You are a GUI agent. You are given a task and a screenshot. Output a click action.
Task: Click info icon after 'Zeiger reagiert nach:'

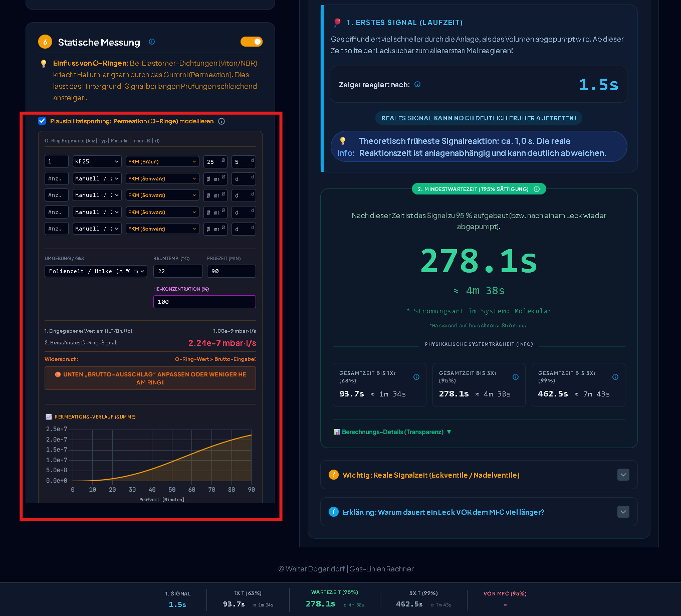417,85
